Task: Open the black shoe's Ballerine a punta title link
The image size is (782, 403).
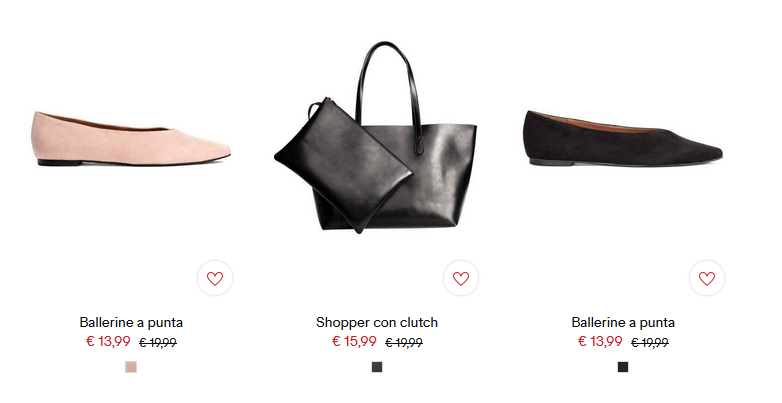Action: 623,323
